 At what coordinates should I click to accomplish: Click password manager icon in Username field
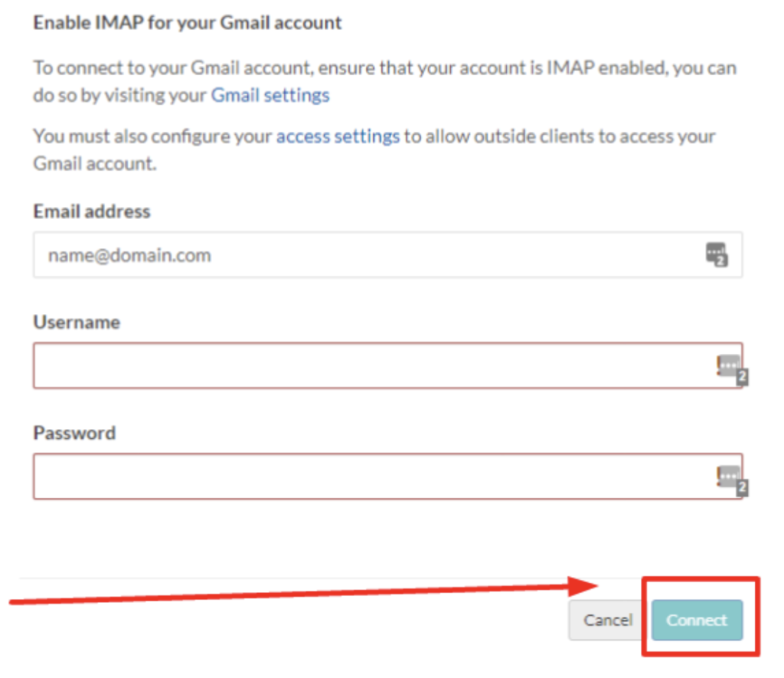pos(731,370)
